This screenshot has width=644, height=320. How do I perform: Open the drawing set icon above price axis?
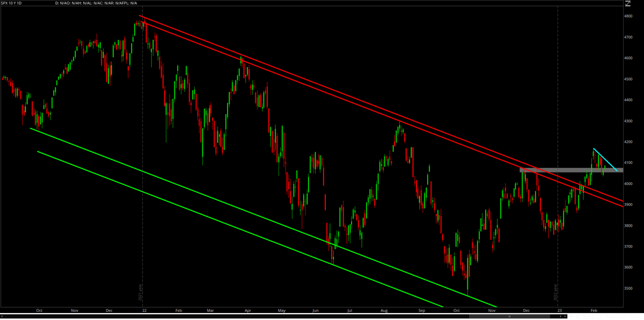pos(627,3)
